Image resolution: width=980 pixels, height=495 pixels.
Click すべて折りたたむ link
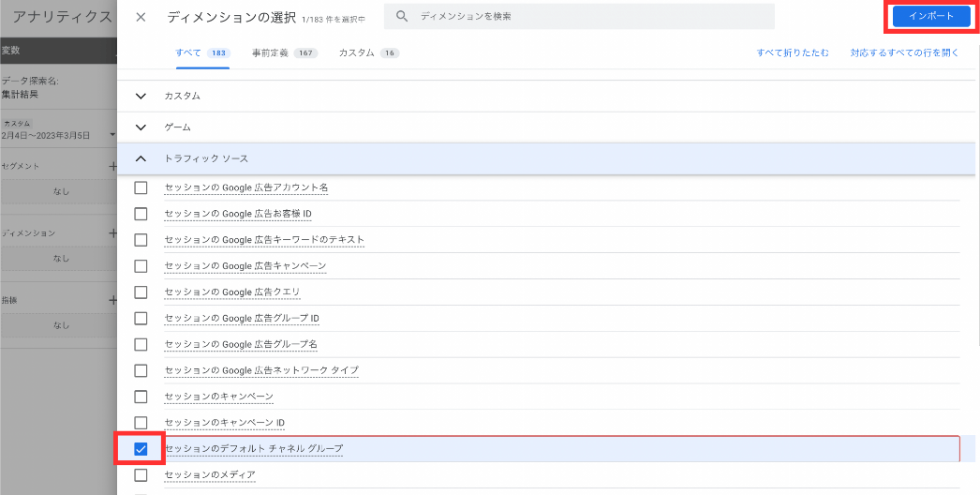click(x=793, y=53)
